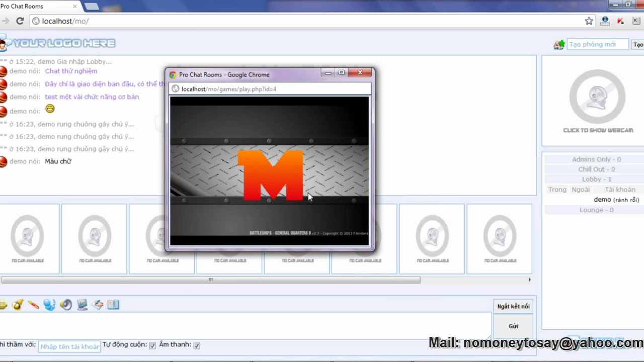Open the open-book icon in toolbar
This screenshot has height=362, width=644.
[x=113, y=305]
